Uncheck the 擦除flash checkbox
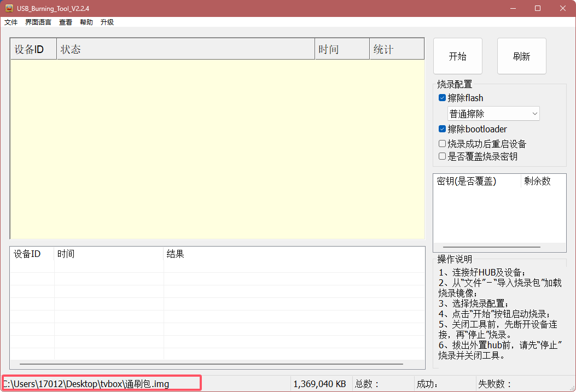Image resolution: width=576 pixels, height=392 pixels. point(443,98)
